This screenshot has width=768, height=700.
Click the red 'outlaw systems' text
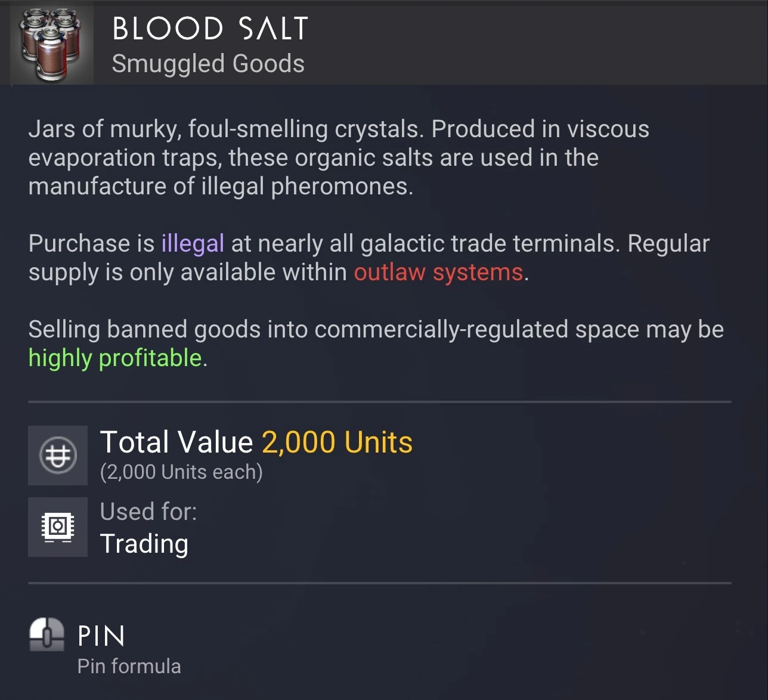pyautogui.click(x=438, y=272)
